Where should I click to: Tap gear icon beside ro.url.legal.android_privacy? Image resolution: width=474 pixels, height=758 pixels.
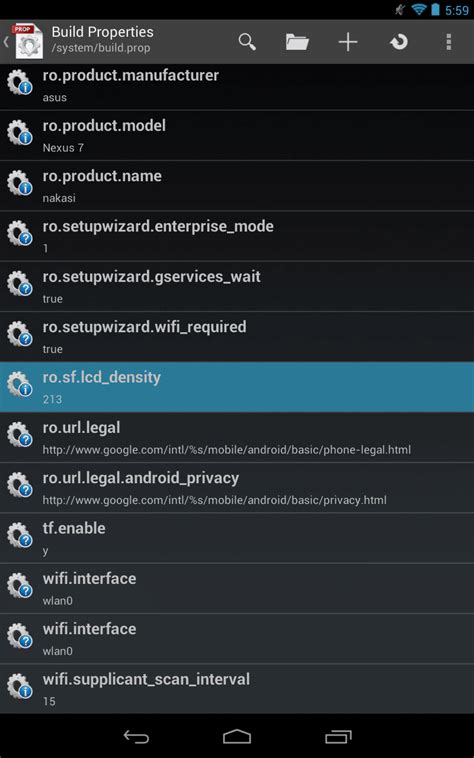(20, 485)
